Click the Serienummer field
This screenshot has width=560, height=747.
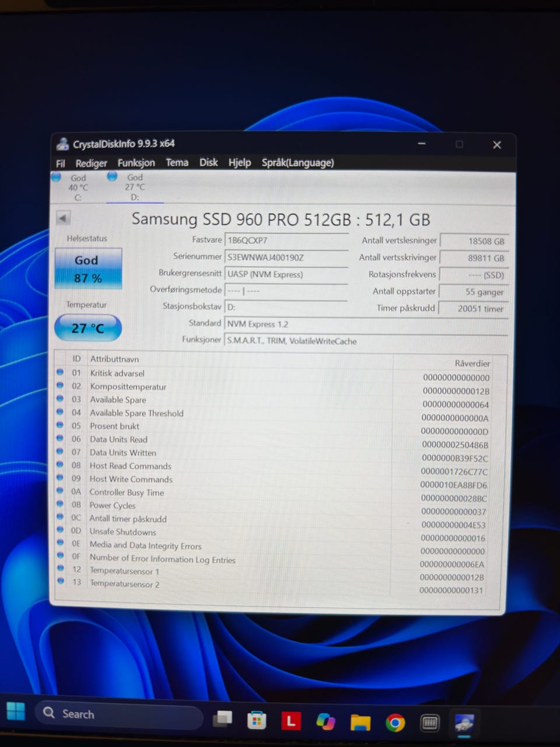(x=286, y=257)
